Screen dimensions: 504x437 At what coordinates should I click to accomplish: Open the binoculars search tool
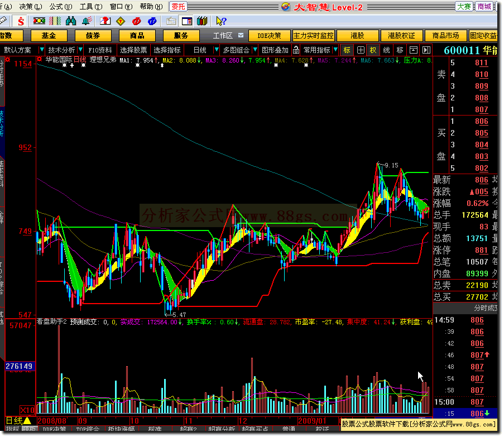(x=71, y=21)
